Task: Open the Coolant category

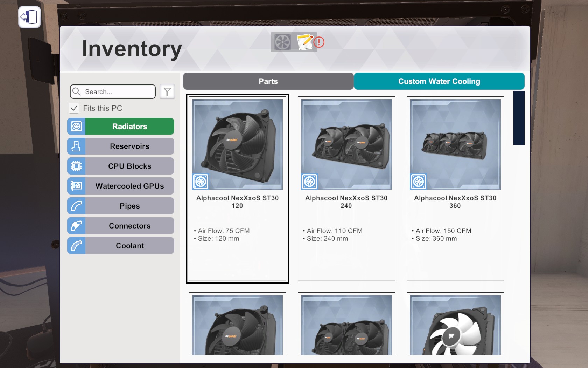Action: click(x=121, y=246)
